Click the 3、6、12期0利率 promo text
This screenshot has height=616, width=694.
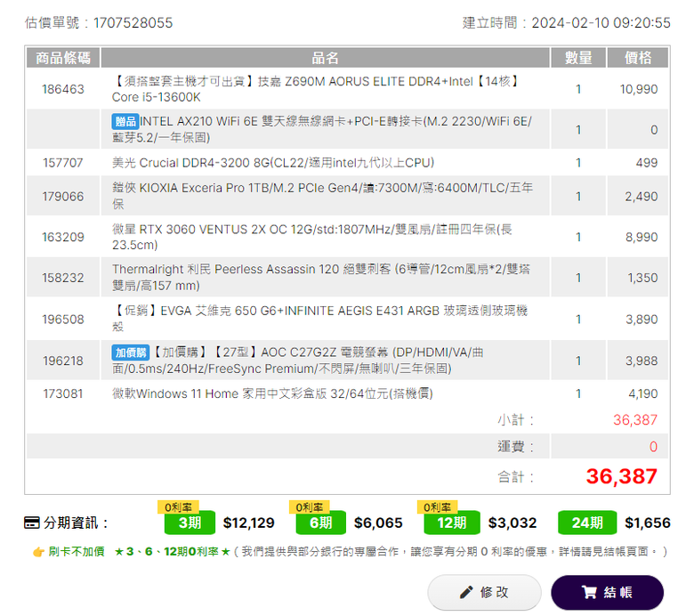point(173,552)
